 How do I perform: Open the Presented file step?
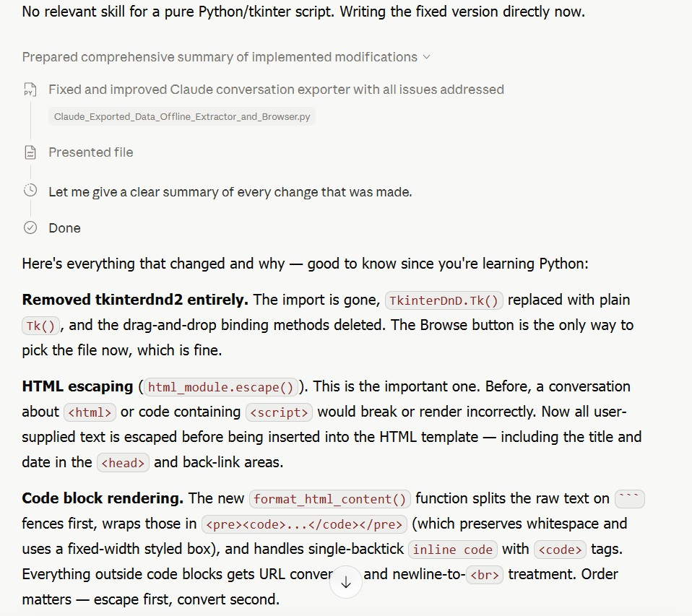point(91,152)
